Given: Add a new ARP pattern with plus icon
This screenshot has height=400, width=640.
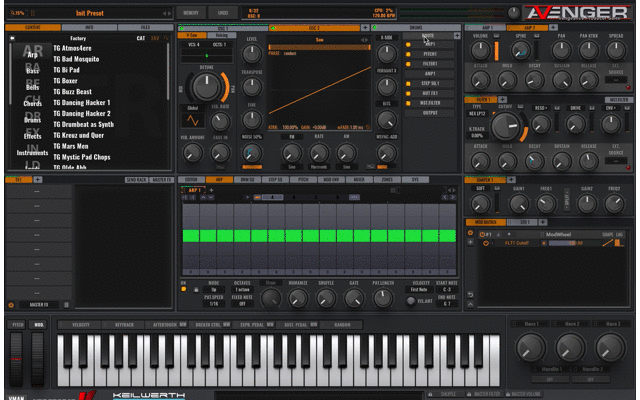Looking at the screenshot, I should point(211,190).
